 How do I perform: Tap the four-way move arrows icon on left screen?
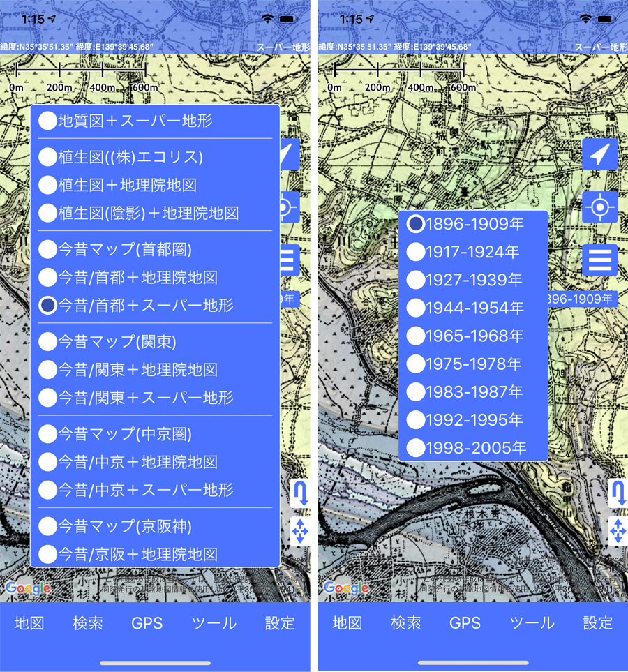click(301, 532)
